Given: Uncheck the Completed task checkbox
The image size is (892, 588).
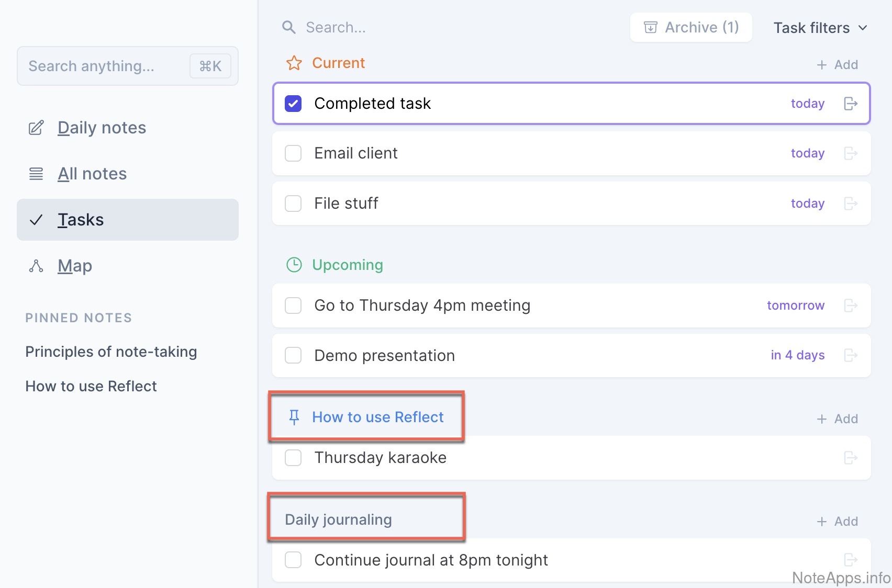Looking at the screenshot, I should click(293, 104).
